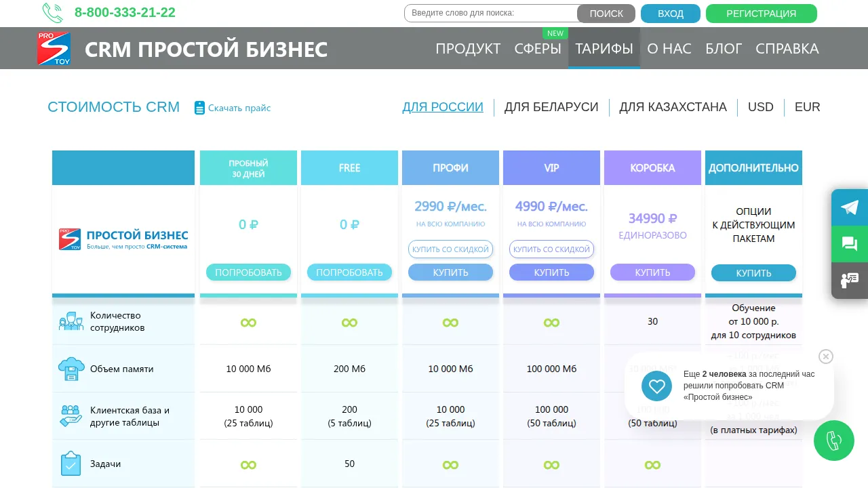This screenshot has width=868, height=488.
Task: Click the Pro Stoy logo in the header
Action: click(54, 49)
